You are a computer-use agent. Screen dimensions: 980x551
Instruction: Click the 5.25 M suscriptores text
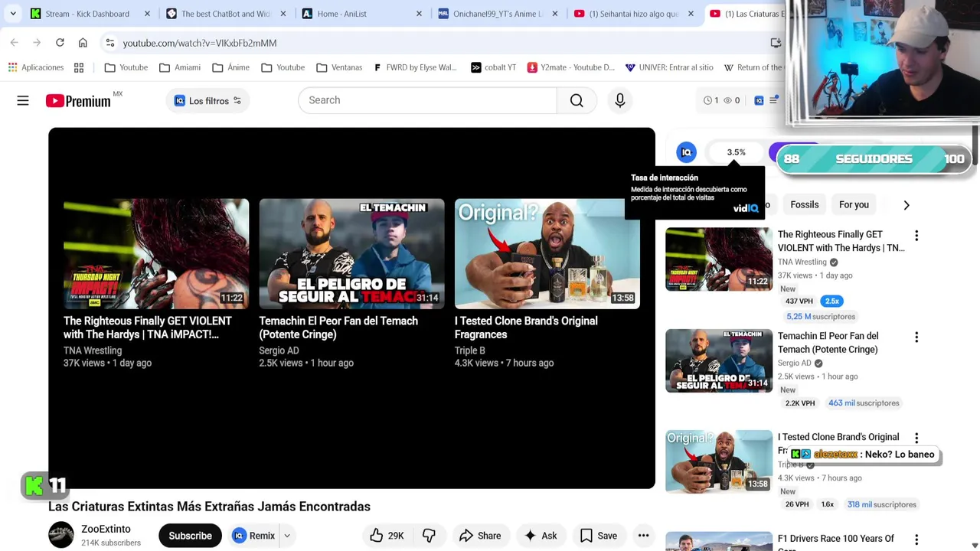pyautogui.click(x=821, y=316)
